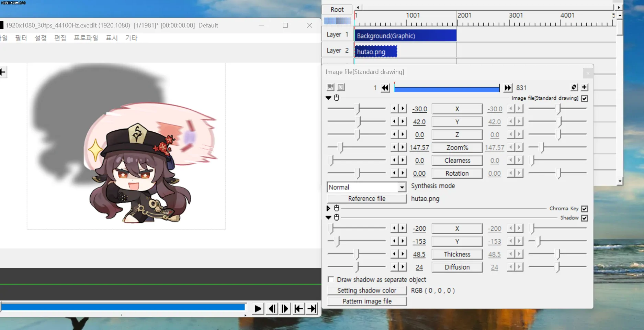The height and width of the screenshot is (330, 644).
Task: Jump to the last frame of preview
Action: pyautogui.click(x=312, y=309)
